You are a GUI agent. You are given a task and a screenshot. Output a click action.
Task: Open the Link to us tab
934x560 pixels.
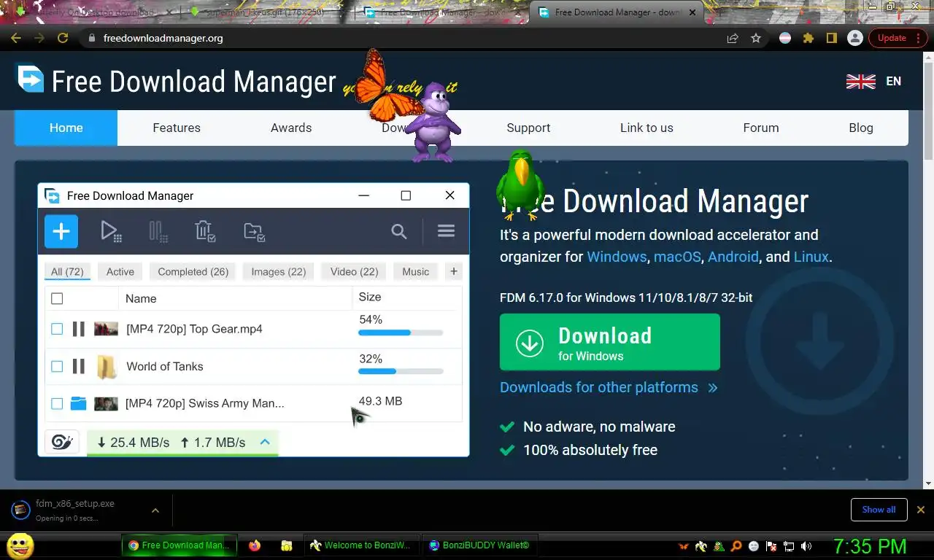click(647, 128)
